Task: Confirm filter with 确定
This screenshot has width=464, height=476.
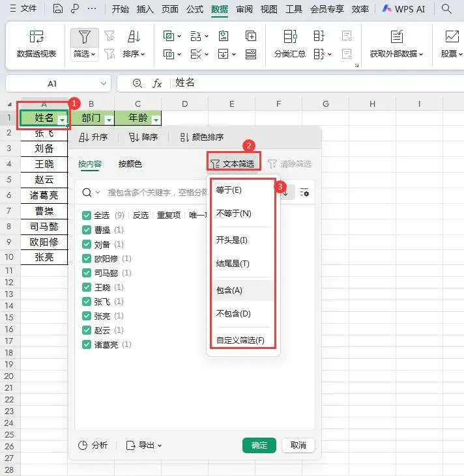Action: click(x=259, y=445)
